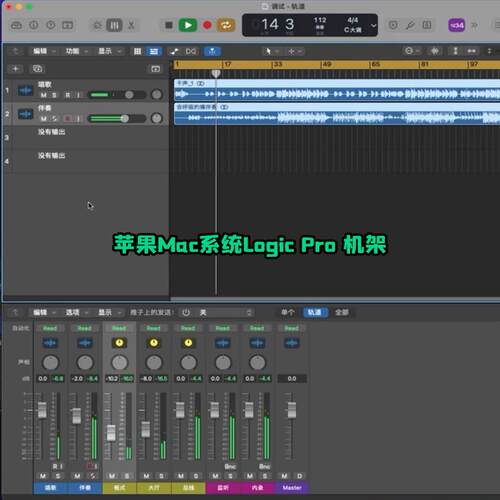500x500 pixels.
Task: Click the pencil icon right of LCD
Action: point(410,25)
